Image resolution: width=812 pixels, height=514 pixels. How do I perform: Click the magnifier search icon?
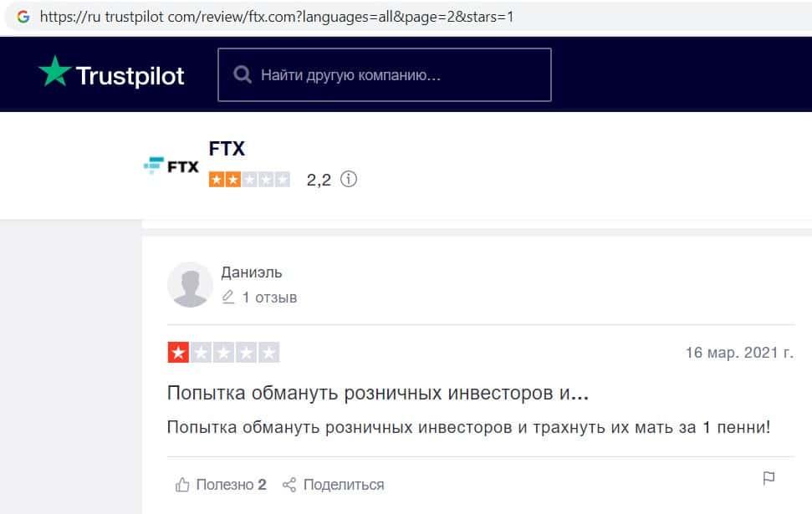tap(243, 75)
